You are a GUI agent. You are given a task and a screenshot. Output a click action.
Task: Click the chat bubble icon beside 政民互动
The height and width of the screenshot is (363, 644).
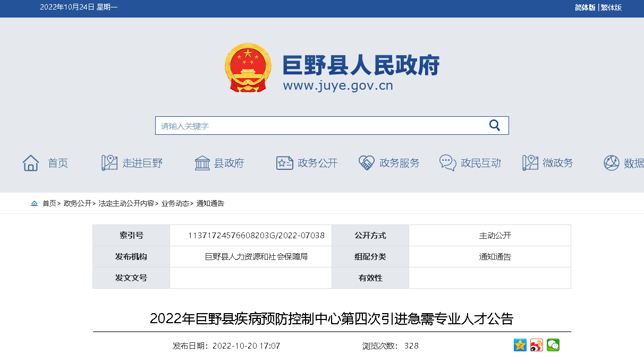pos(448,163)
